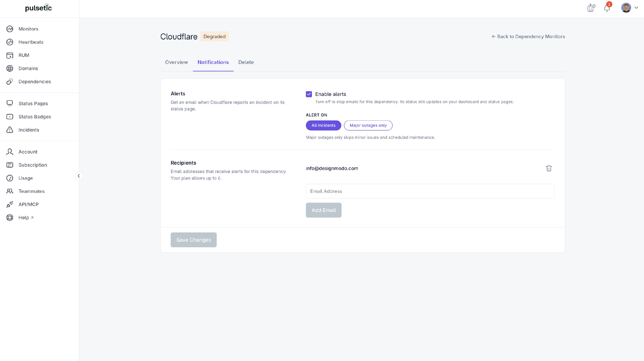Screen dimensions: 644x361
Task: Uncheck the Enable alerts checkbox
Action: tap(309, 94)
